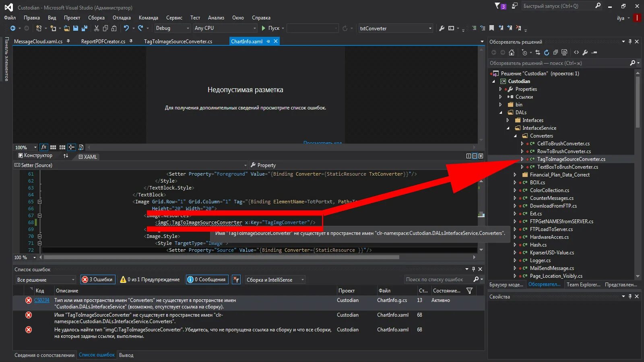Open the Debug configuration dropdown
644x362 pixels.
[172, 28]
